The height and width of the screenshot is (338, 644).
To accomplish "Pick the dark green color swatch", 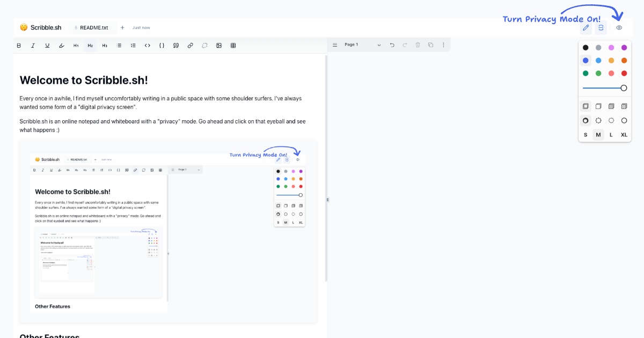I will click(586, 74).
